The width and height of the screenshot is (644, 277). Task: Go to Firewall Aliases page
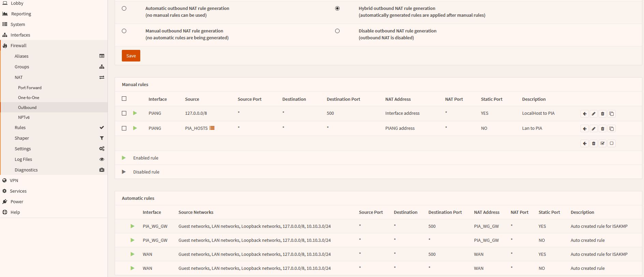[22, 56]
